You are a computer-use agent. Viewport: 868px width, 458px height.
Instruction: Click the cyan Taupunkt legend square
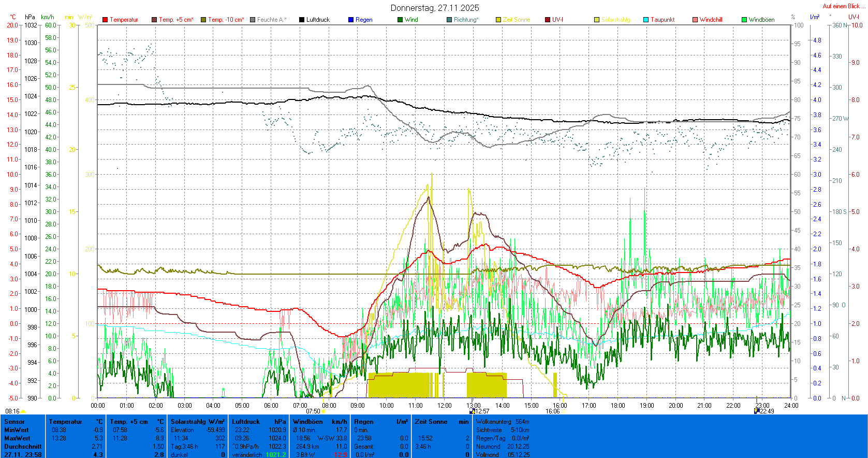tap(646, 20)
